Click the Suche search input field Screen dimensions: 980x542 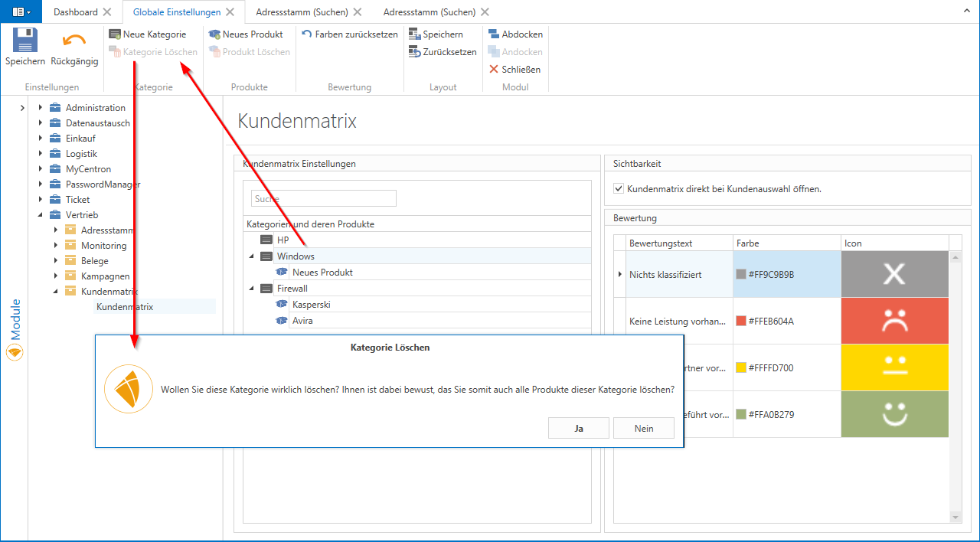[323, 199]
